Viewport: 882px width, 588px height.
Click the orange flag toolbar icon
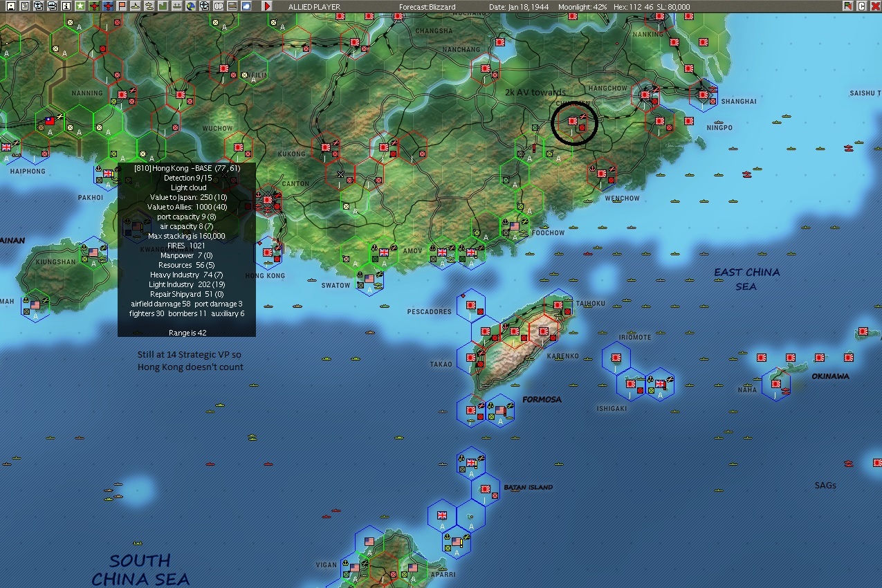122,6
